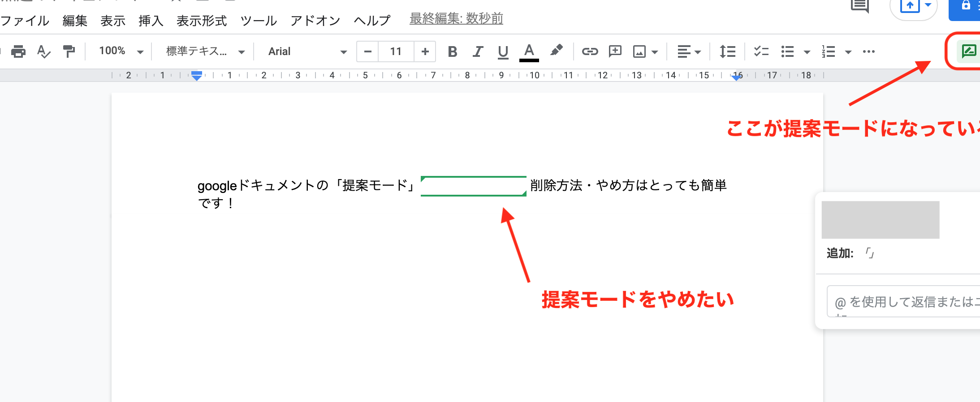This screenshot has width=980, height=402.
Task: Open the comment history icon
Action: (860, 6)
